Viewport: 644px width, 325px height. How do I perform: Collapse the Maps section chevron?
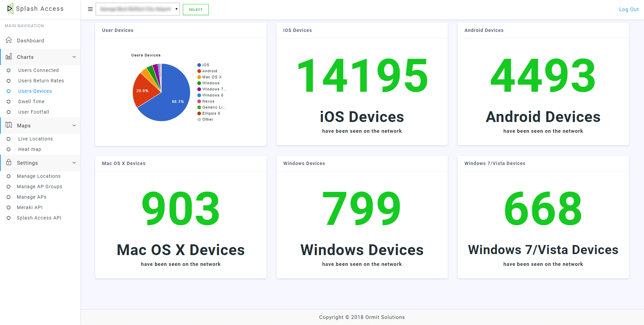pos(74,125)
